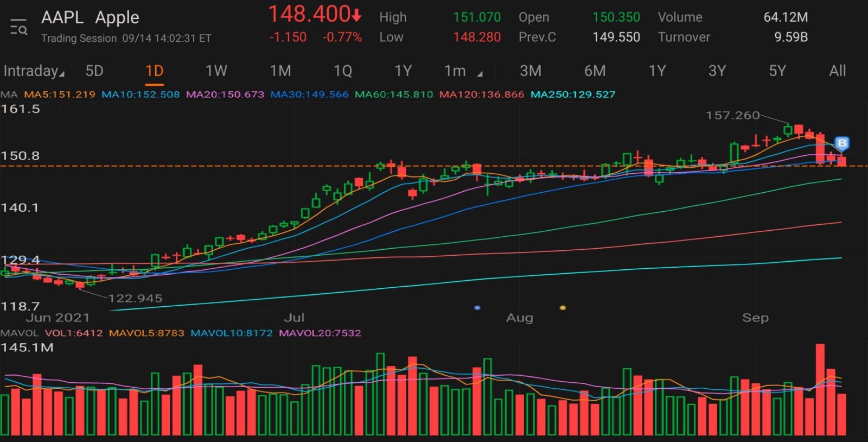Click the percent change -0.77%
Screen dimensions: 868x442
click(342, 37)
